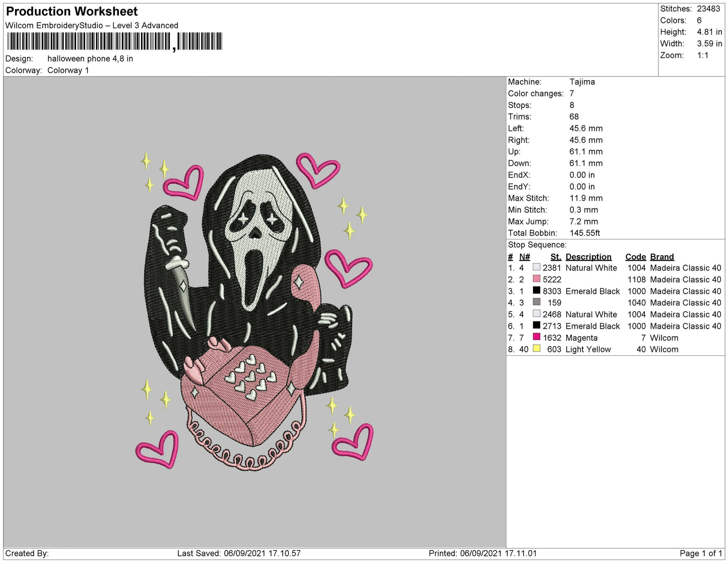
Task: Click the Stitches value '23483'
Action: [x=708, y=9]
